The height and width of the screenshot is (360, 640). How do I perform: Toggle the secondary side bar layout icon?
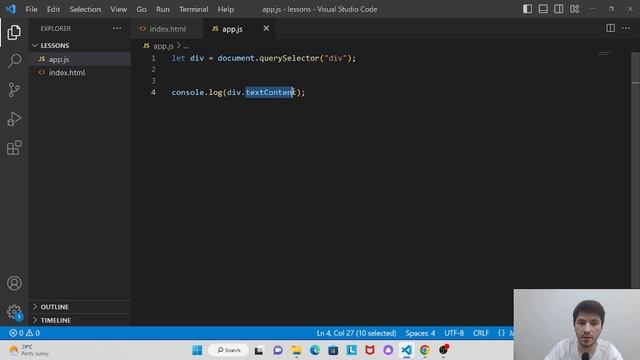click(558, 9)
